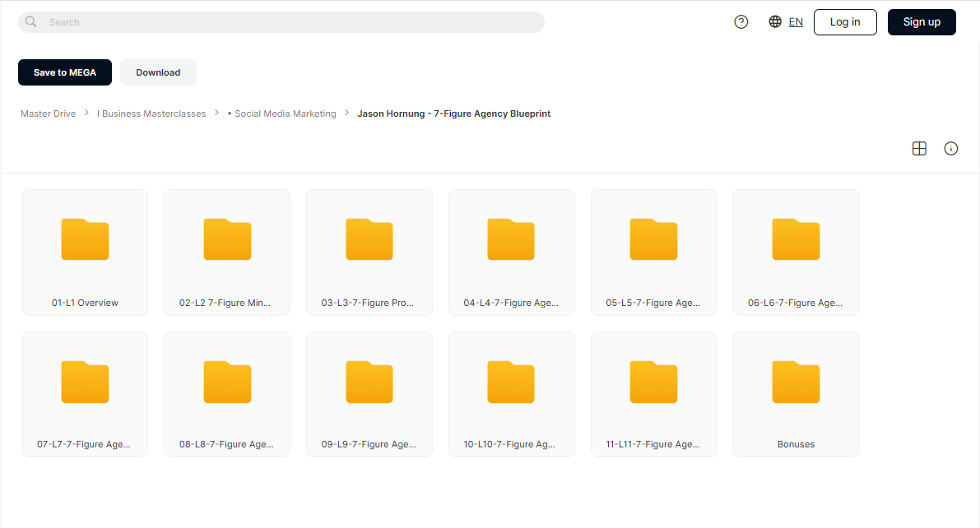Viewport: 980px width, 528px height.
Task: Open the 06-L6-7-Figure Age... folder icon
Action: 796,239
